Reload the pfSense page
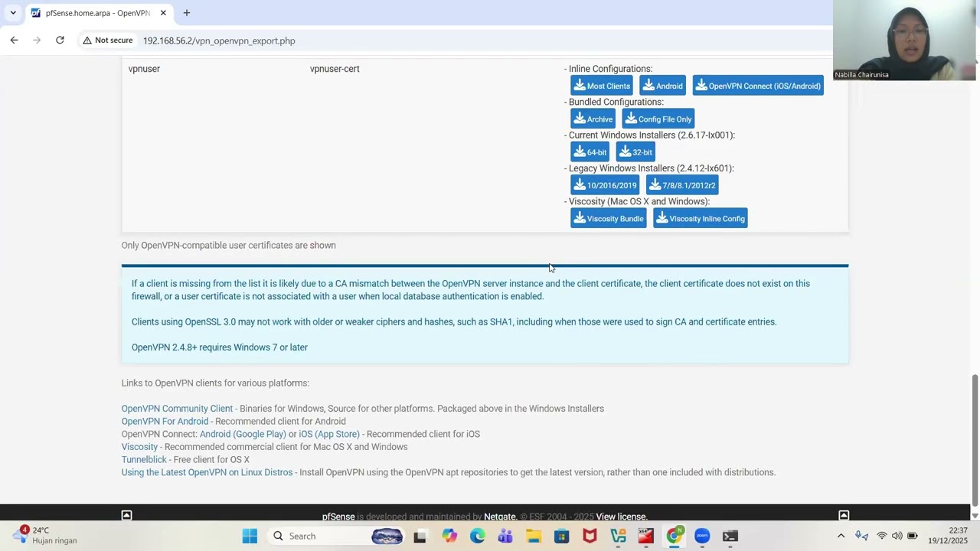980x551 pixels. click(60, 41)
